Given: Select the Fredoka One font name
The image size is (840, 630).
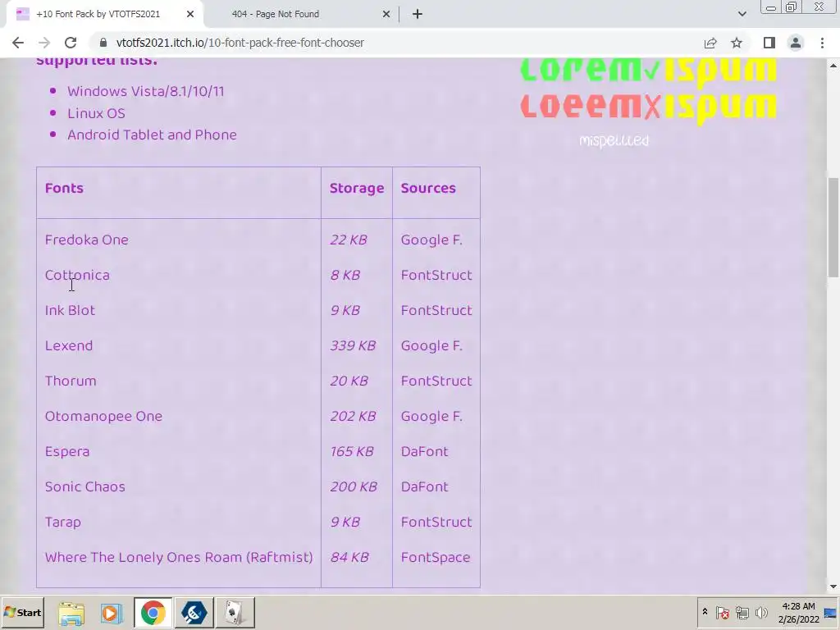Looking at the screenshot, I should pos(87,240).
